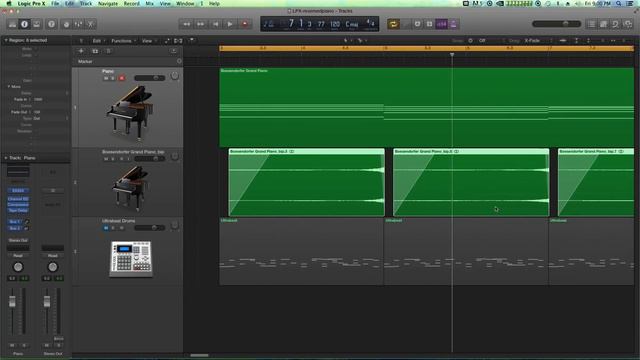
Task: Open the Record menu
Action: click(x=131, y=3)
